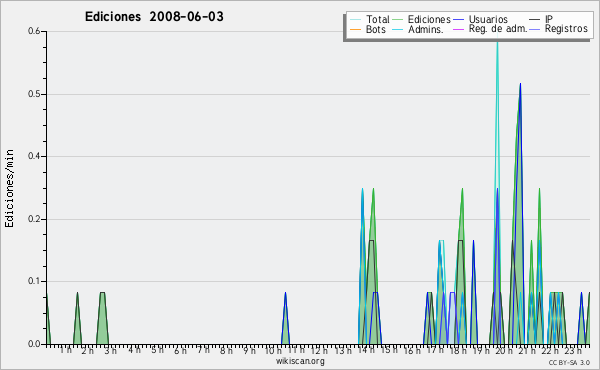Click the Ediciones/min y-axis label
600x370 pixels.
coord(9,188)
